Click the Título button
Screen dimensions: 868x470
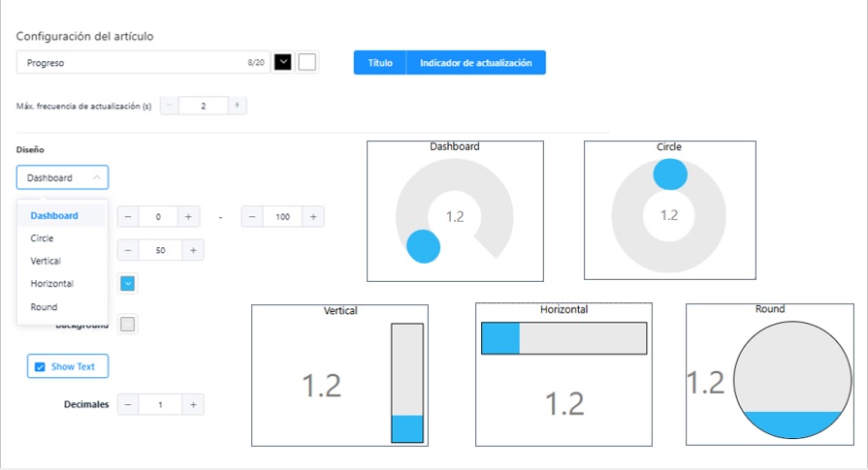click(379, 63)
